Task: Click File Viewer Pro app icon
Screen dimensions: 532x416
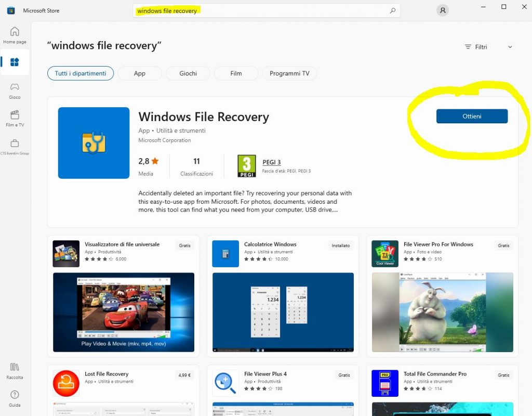Action: coord(385,254)
